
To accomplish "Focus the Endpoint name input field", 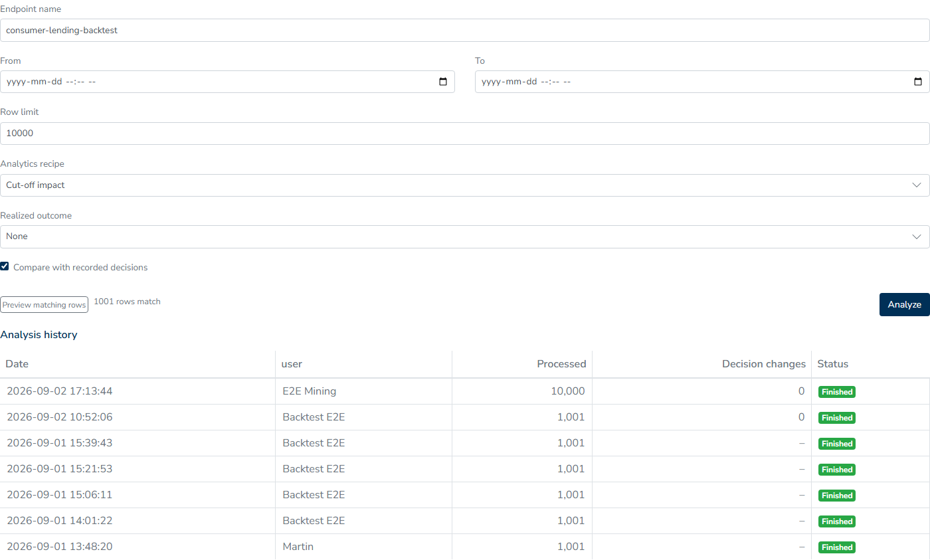I will click(465, 30).
